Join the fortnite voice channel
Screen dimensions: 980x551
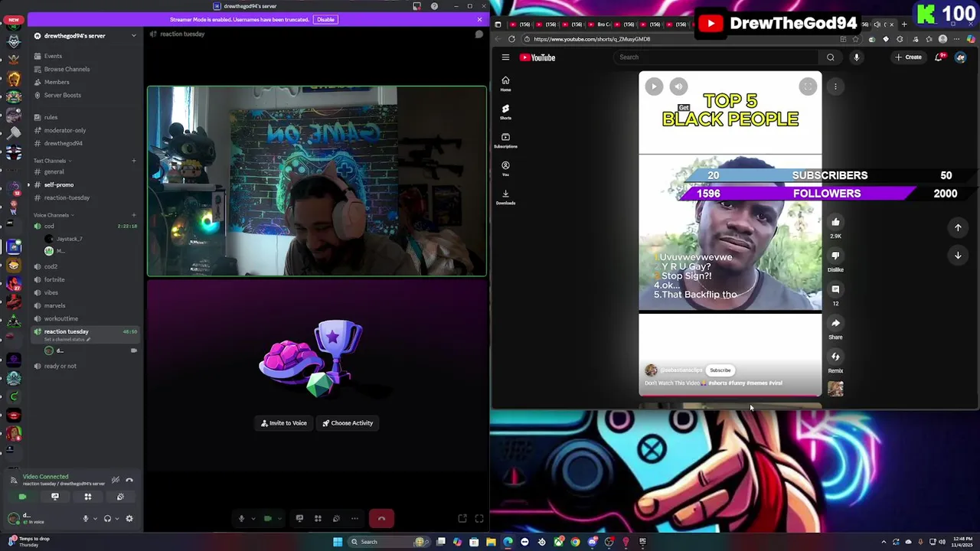coord(54,279)
